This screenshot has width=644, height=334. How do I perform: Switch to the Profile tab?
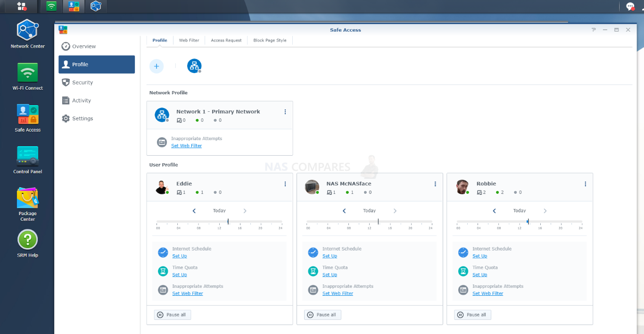pyautogui.click(x=160, y=41)
